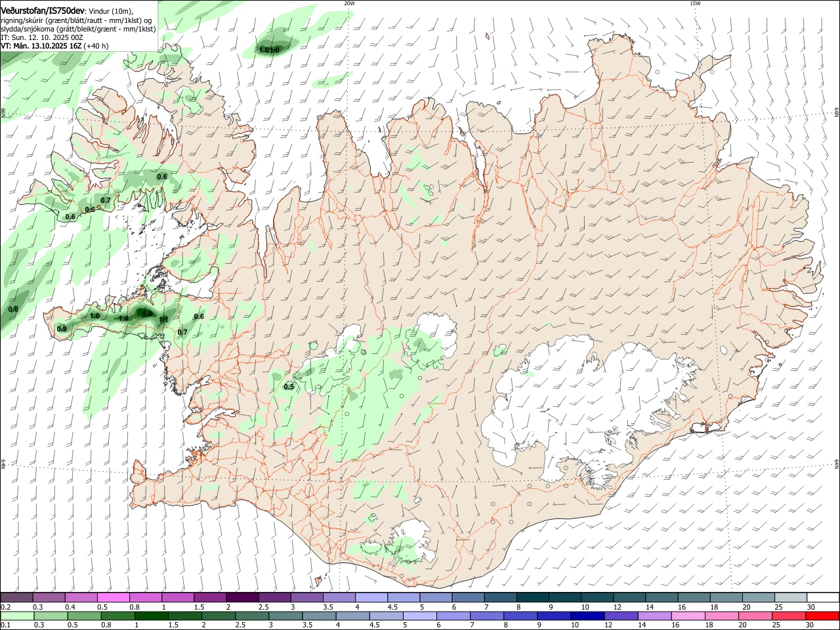Click the bright pink top-row swatch starting at 0.5
This screenshot has width=840, height=630.
tap(113, 597)
